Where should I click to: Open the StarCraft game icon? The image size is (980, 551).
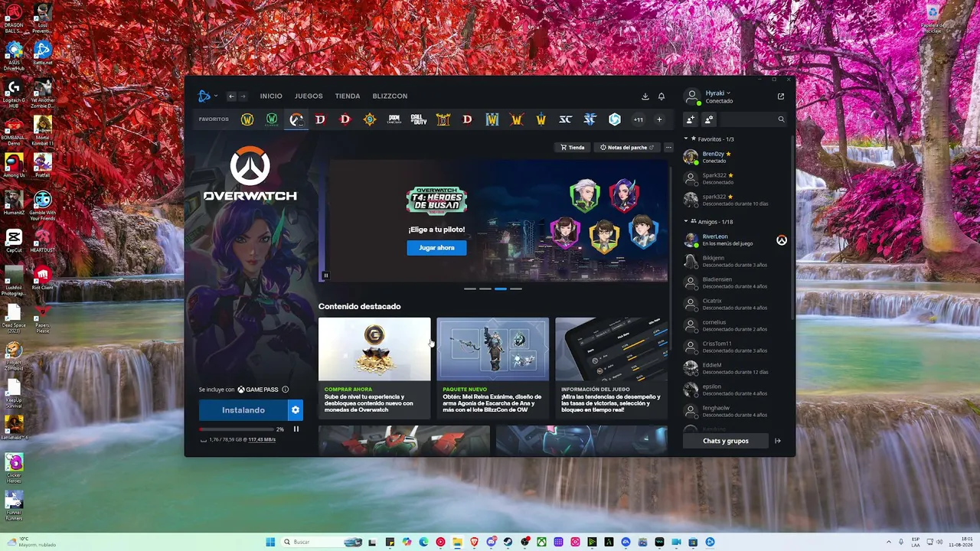click(565, 119)
